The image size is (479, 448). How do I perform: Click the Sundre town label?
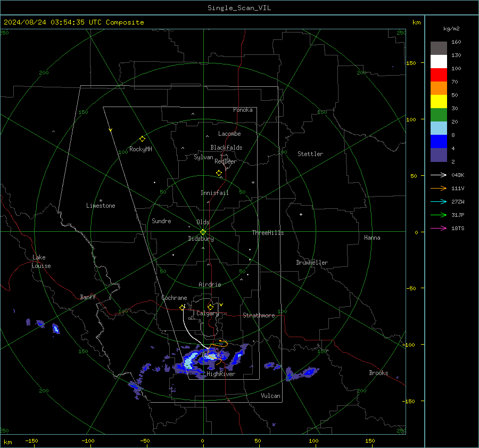pyautogui.click(x=161, y=221)
